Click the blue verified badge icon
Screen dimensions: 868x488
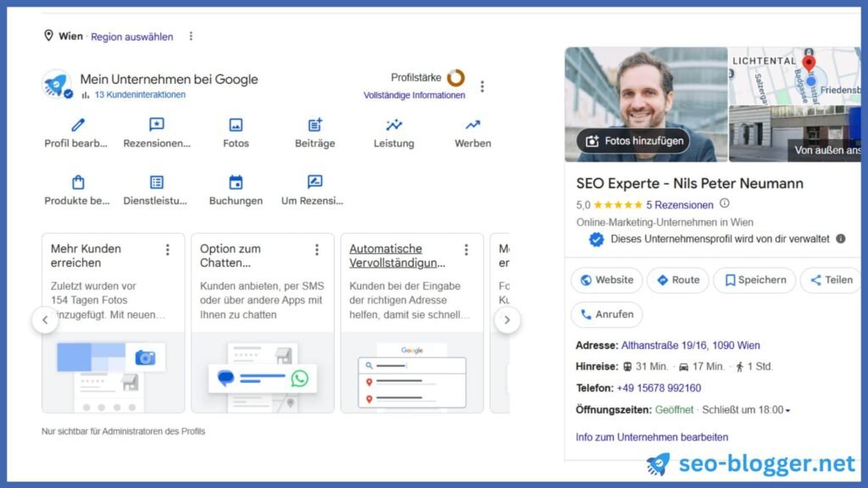click(x=596, y=240)
